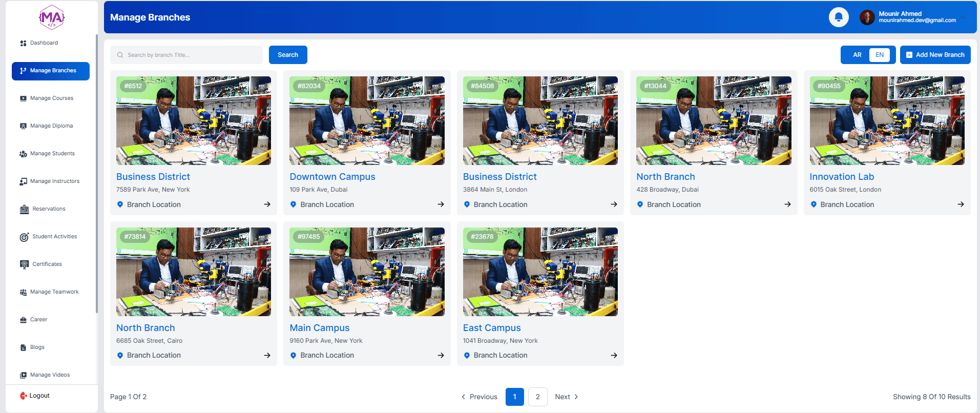Click the MA logo in sidebar

(x=52, y=17)
